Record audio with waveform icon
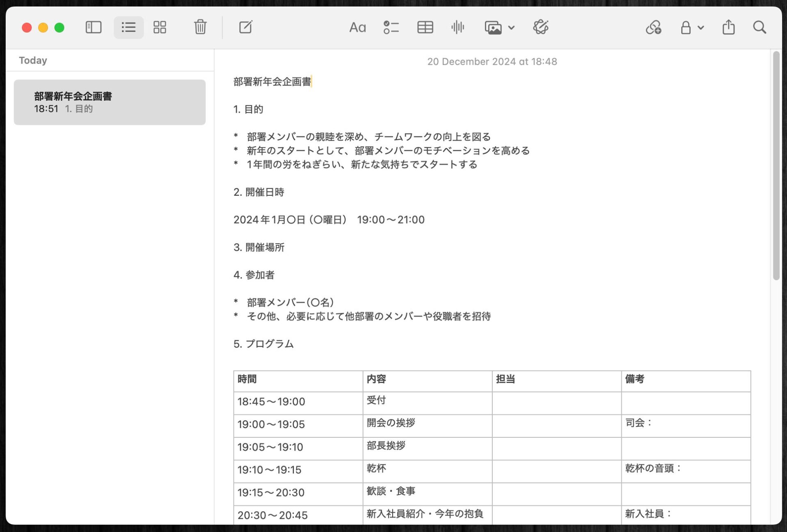 [457, 27]
